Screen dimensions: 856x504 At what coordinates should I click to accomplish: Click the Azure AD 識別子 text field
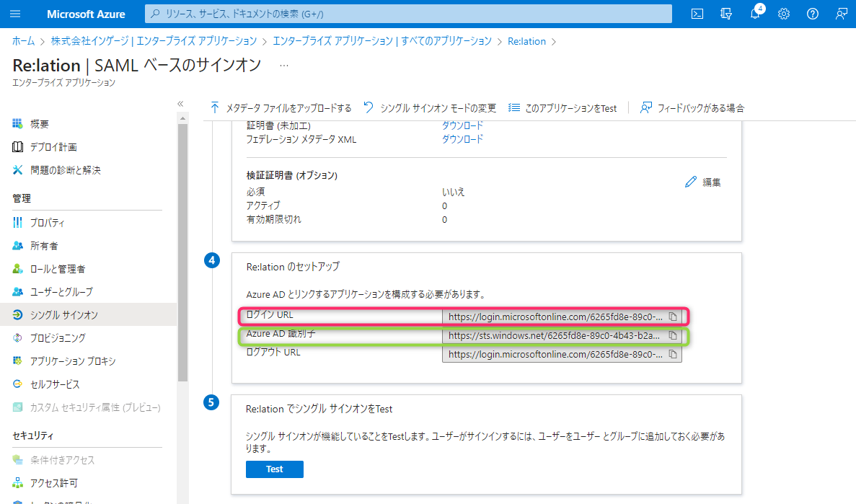pyautogui.click(x=562, y=335)
